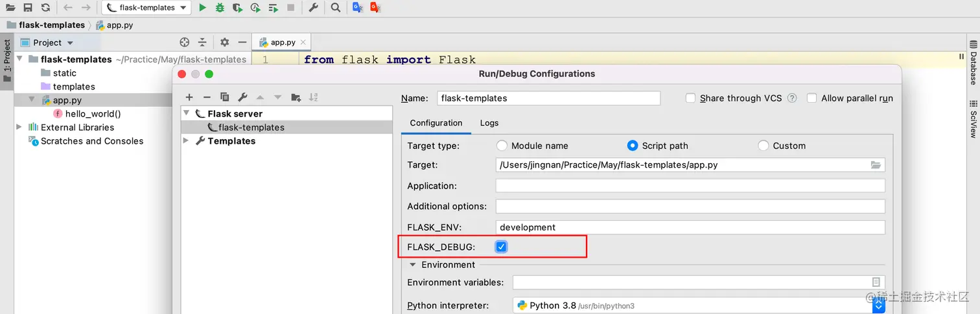Click the blue translate icon

[357, 8]
